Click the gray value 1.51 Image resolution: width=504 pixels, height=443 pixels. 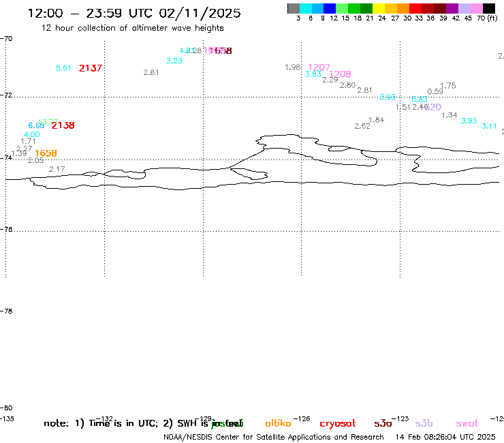pos(403,107)
